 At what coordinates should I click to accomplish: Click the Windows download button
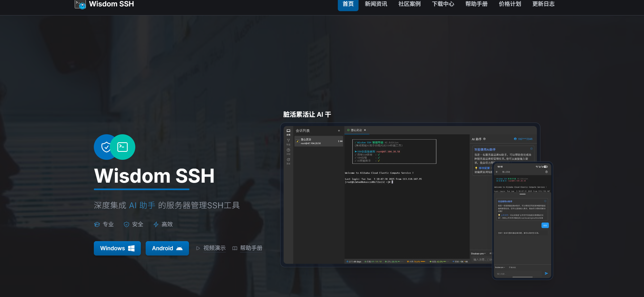pyautogui.click(x=117, y=248)
